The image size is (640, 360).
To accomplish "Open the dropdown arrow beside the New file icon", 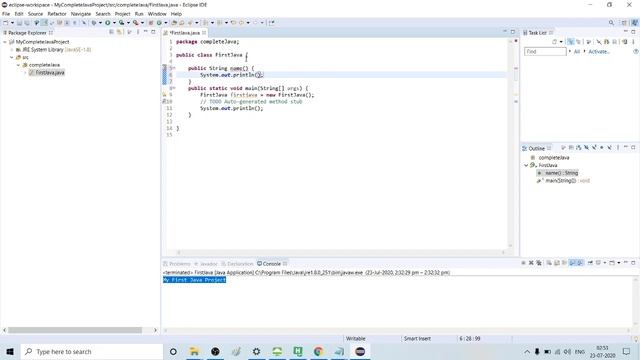I will pyautogui.click(x=12, y=23).
